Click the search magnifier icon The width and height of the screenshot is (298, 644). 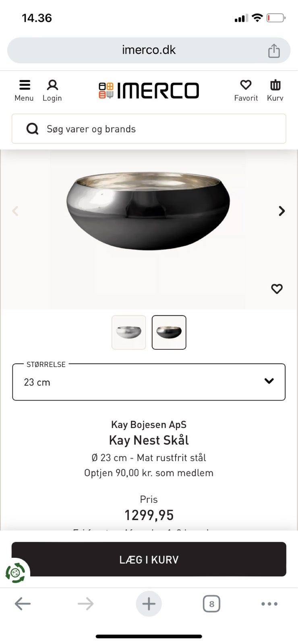(x=32, y=129)
